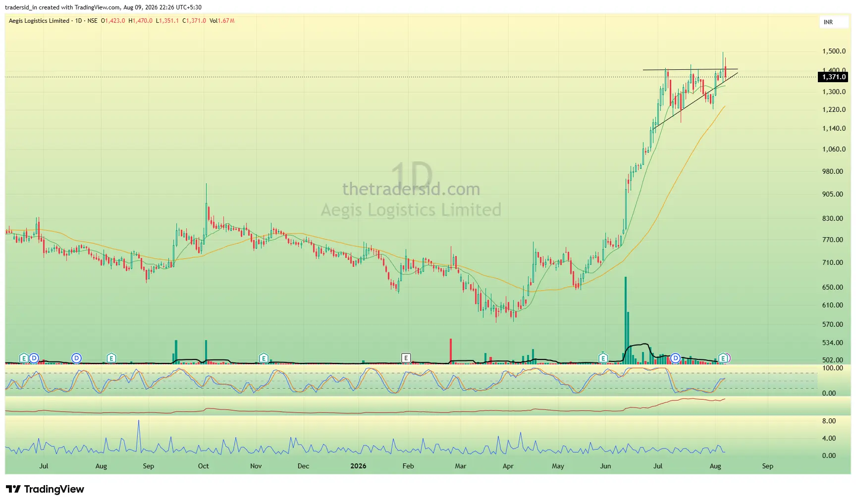Click the 'May' label on time axis
Image resolution: width=856 pixels, height=504 pixels.
[x=558, y=466]
